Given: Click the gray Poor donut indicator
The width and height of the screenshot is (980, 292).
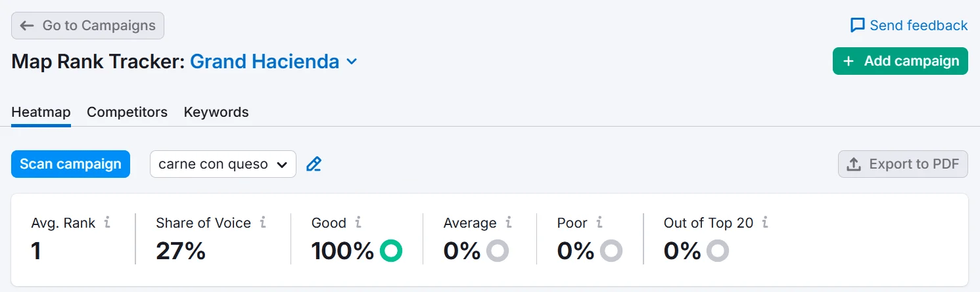Looking at the screenshot, I should pos(611,250).
